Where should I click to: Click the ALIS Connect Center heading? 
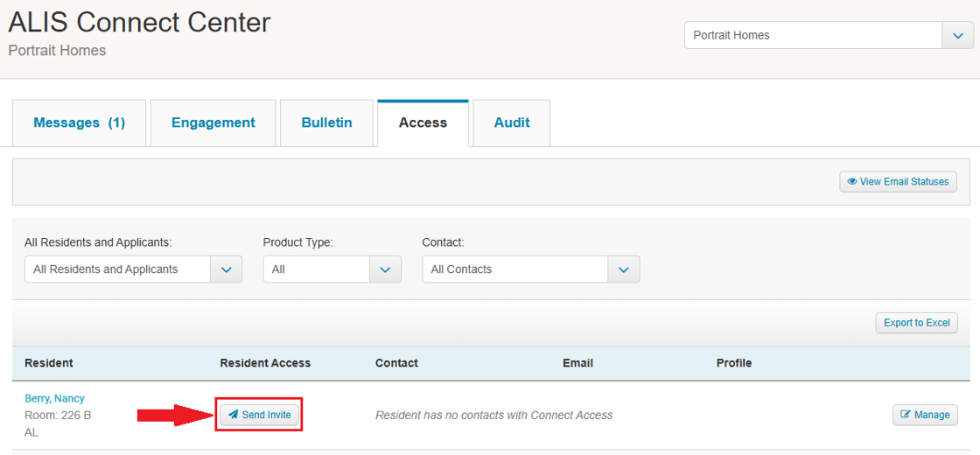[139, 23]
